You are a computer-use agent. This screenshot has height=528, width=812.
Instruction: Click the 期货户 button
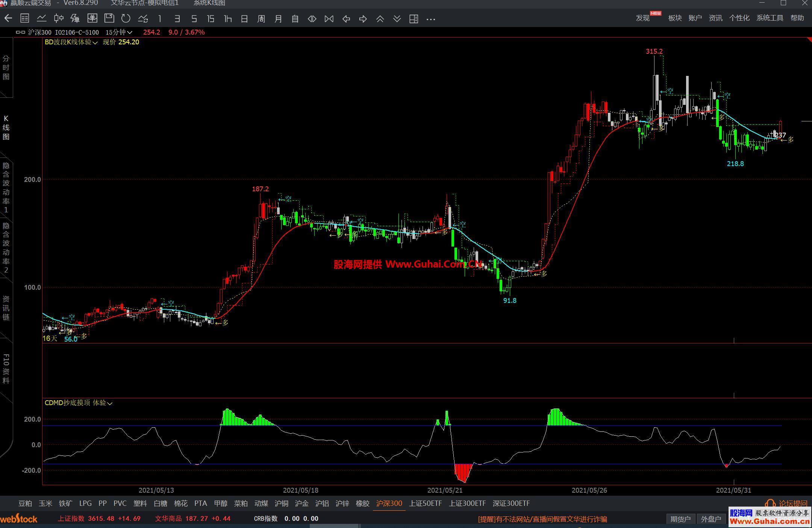click(680, 519)
